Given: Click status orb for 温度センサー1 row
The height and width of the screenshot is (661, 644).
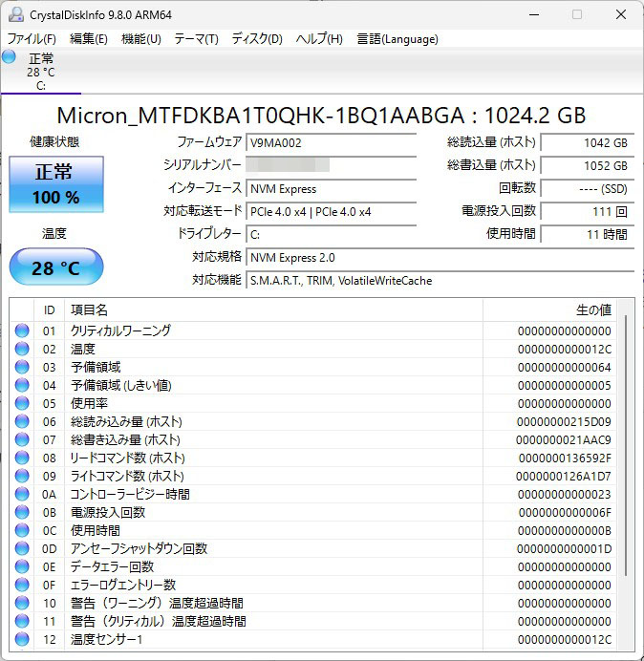Looking at the screenshot, I should tap(22, 640).
